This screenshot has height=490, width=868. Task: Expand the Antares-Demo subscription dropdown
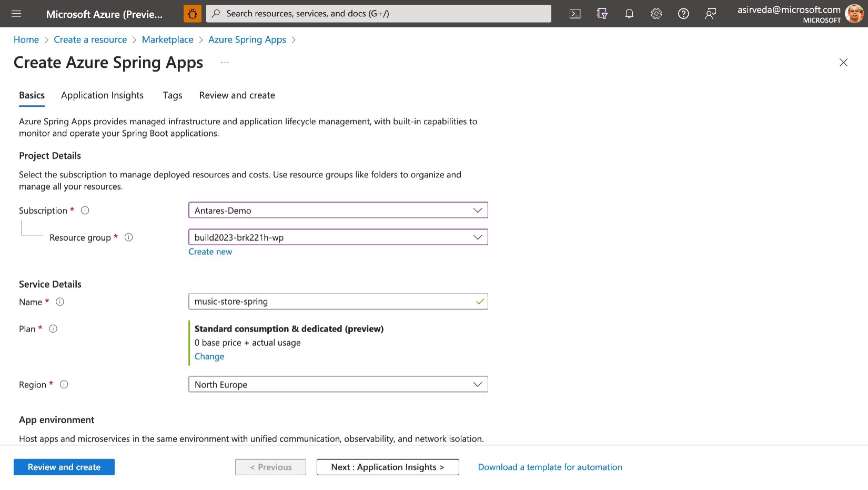(338, 210)
